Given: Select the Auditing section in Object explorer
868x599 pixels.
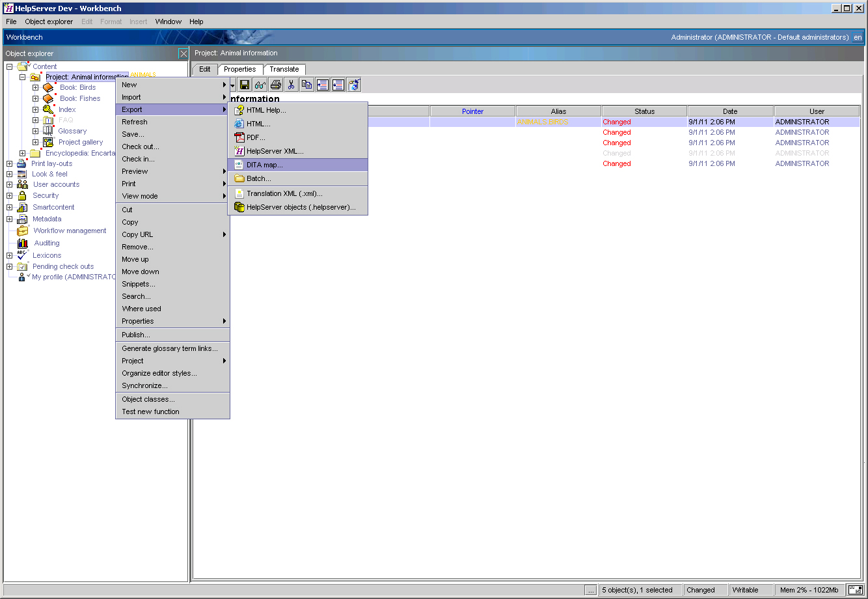Looking at the screenshot, I should pyautogui.click(x=46, y=243).
